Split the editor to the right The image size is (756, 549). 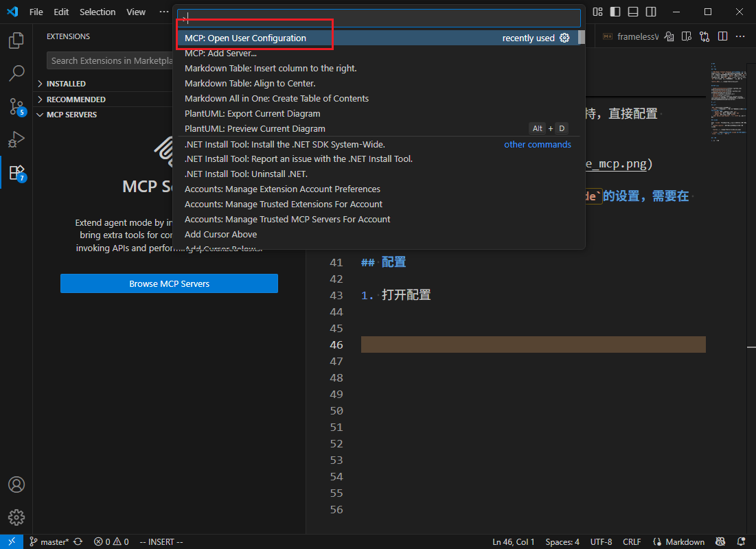(722, 36)
